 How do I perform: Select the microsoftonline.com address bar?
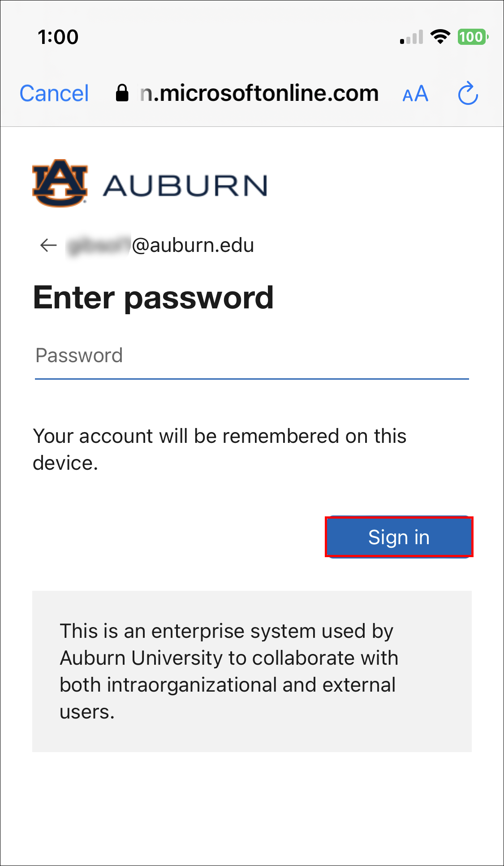pyautogui.click(x=259, y=93)
